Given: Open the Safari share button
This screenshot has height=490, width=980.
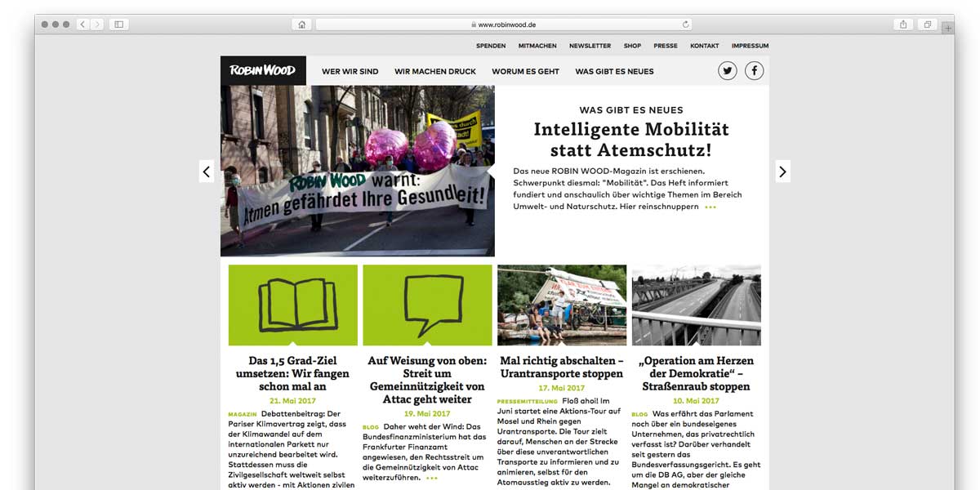Looking at the screenshot, I should (903, 24).
